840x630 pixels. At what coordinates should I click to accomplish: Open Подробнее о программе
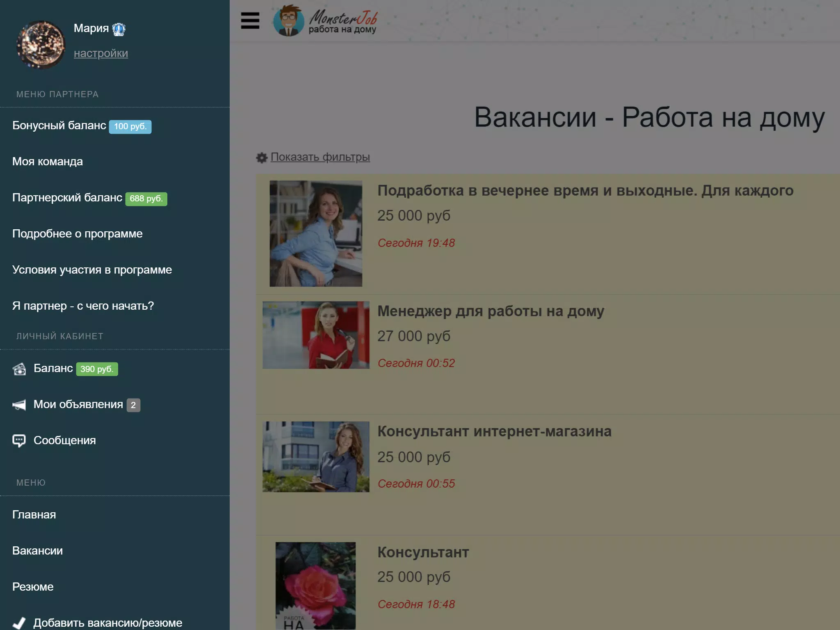coord(78,234)
